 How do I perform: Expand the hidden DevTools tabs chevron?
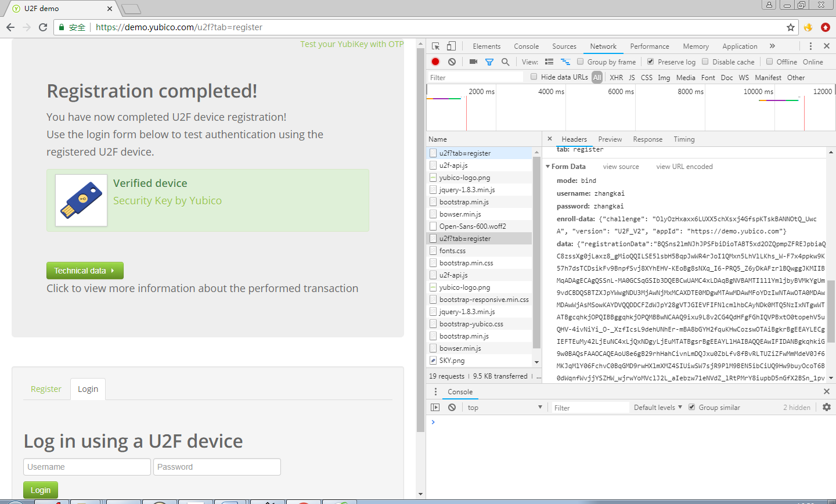pos(772,46)
